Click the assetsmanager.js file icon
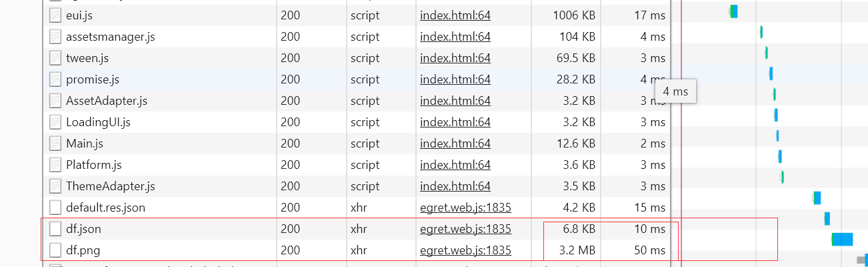Image resolution: width=868 pixels, height=267 pixels. pyautogui.click(x=55, y=37)
